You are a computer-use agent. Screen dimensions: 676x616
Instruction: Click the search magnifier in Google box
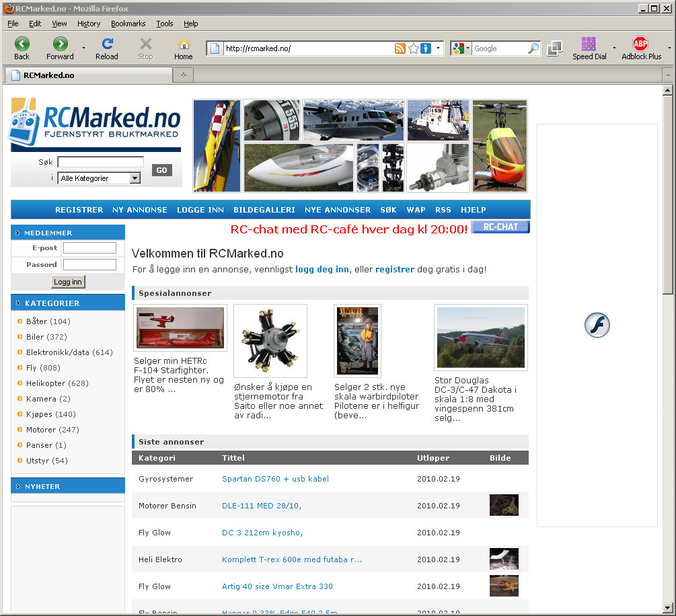click(533, 48)
